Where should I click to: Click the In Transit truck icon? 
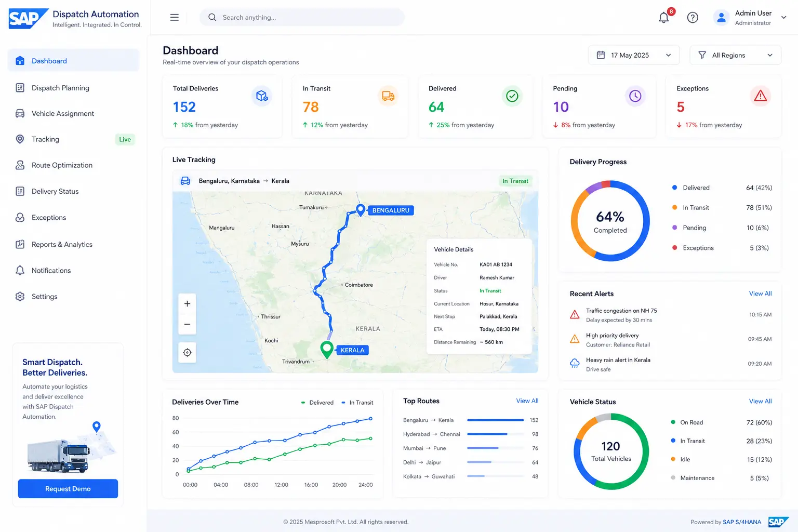[x=388, y=96]
